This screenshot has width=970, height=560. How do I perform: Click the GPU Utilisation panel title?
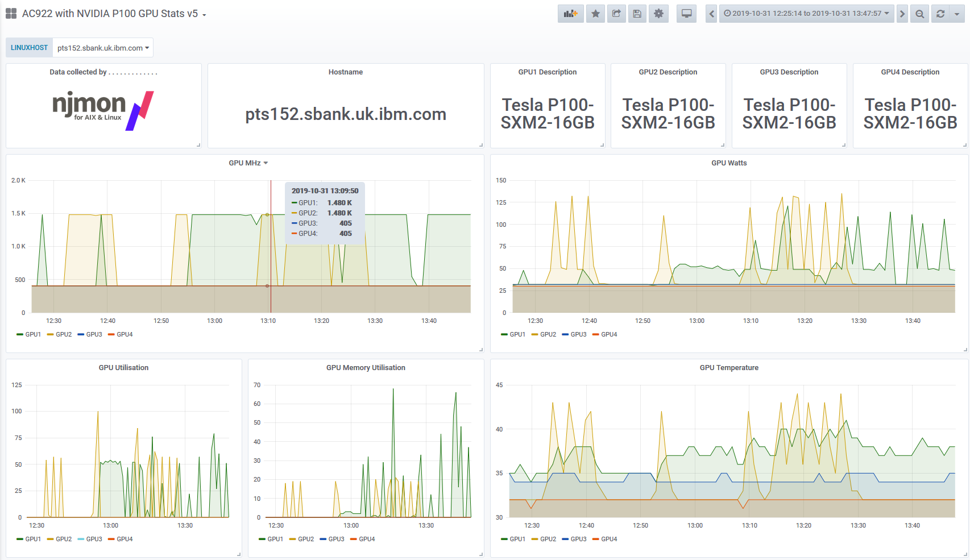pos(123,368)
